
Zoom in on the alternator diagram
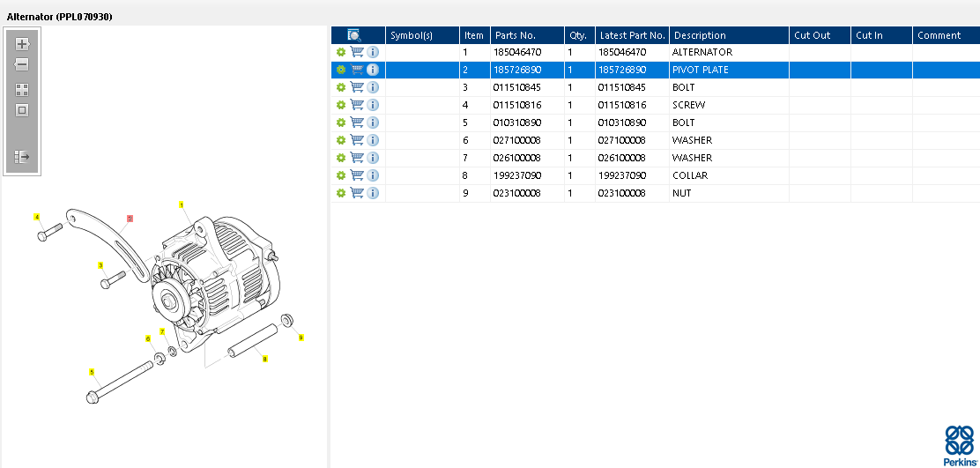(x=22, y=44)
